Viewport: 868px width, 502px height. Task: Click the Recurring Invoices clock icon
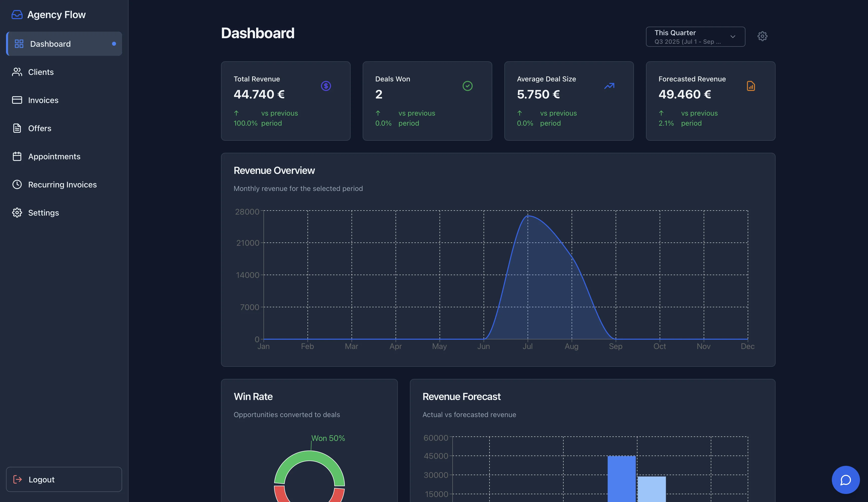[x=17, y=184]
